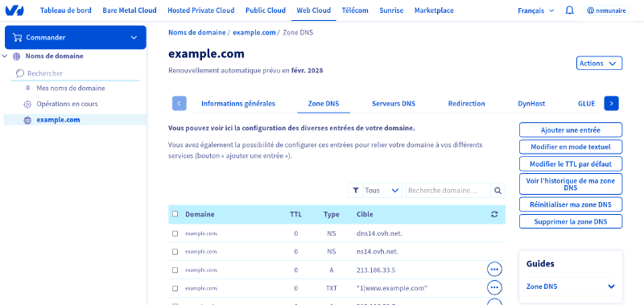This screenshot has height=305, width=644.
Task: Open the Sunrise section
Action: (x=391, y=10)
